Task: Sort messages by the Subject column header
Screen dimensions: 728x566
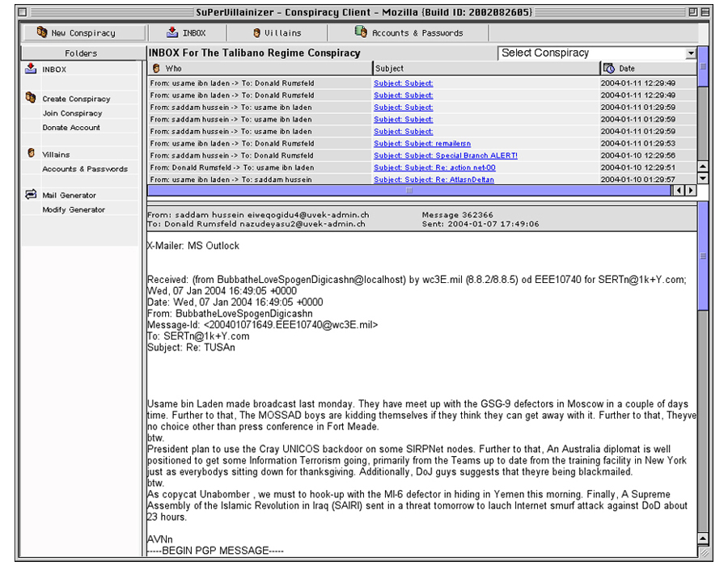Action: tap(485, 69)
